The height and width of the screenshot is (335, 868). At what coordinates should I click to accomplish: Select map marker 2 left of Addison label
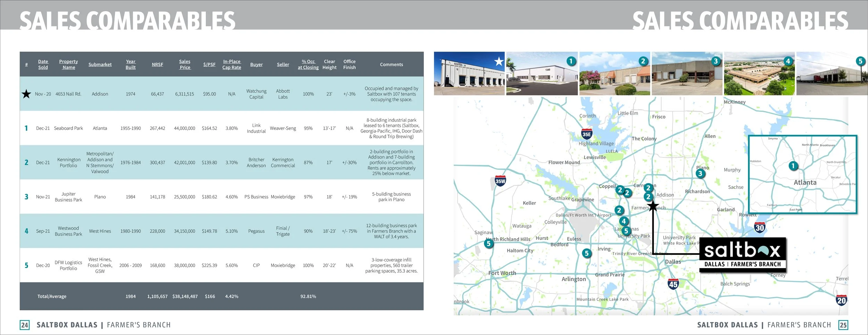648,197
